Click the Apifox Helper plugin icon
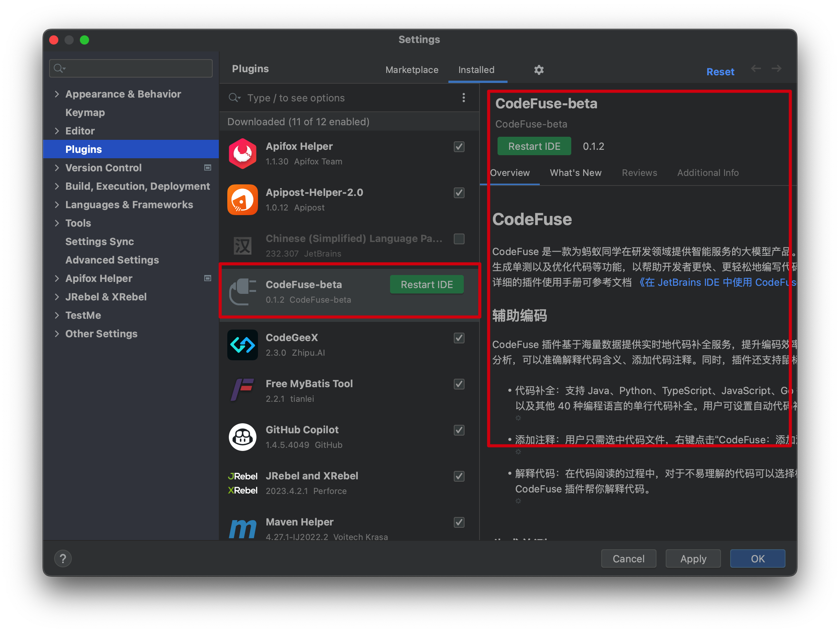Screen dimensions: 840x633 pyautogui.click(x=243, y=154)
